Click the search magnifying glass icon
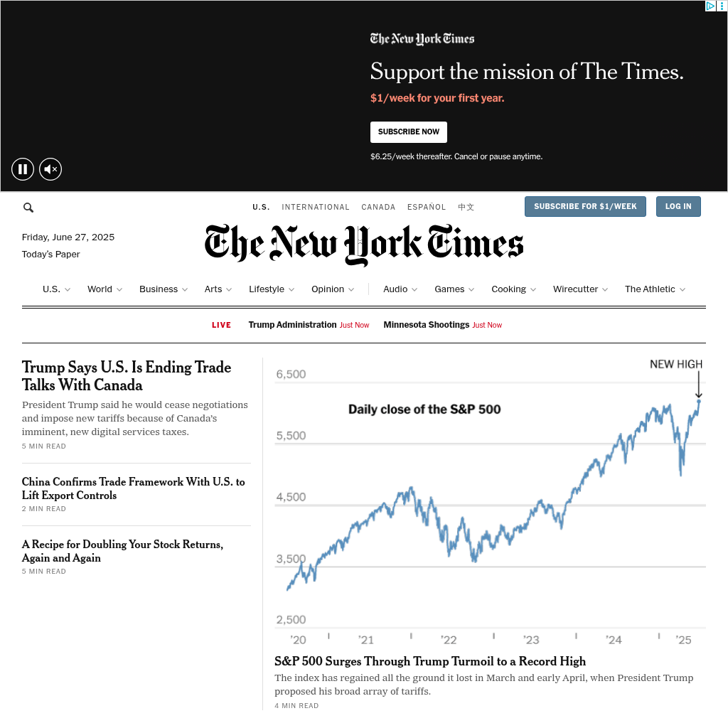The image size is (728, 728). coord(28,208)
